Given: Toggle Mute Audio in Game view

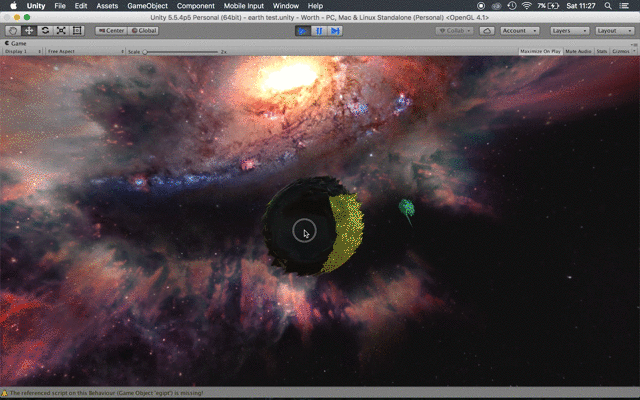Looking at the screenshot, I should (x=578, y=51).
